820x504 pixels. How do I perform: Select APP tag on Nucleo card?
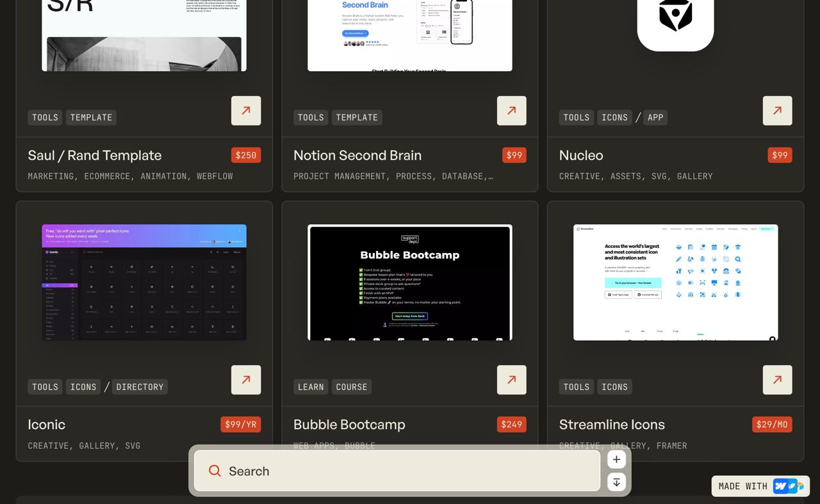coord(655,117)
